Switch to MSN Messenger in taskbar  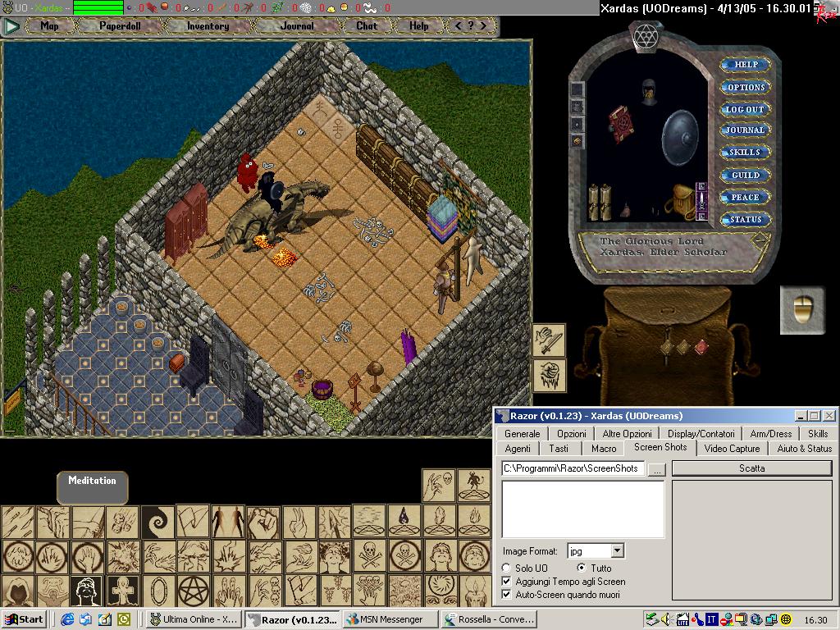point(390,619)
